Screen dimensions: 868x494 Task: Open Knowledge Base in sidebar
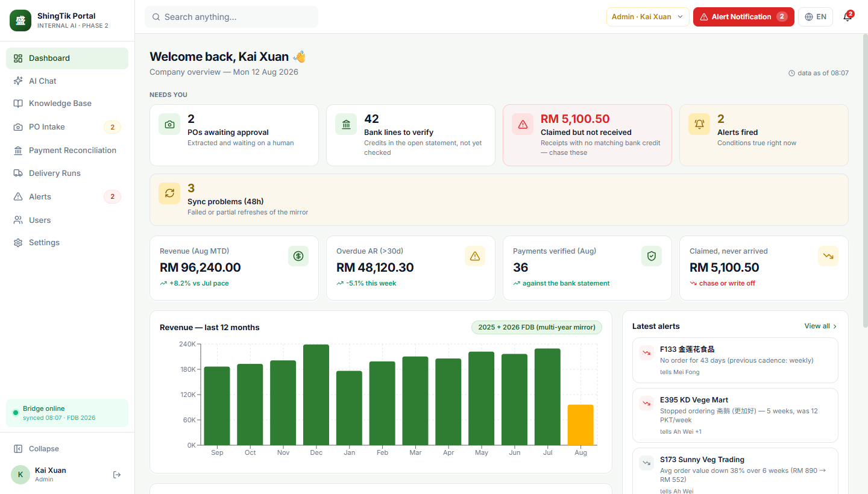67,104
